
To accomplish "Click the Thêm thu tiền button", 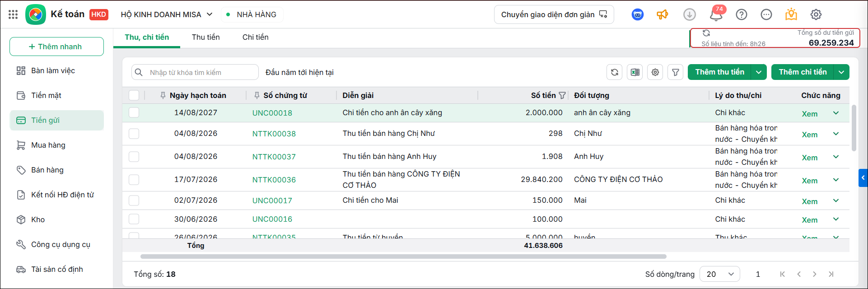I will (x=719, y=72).
